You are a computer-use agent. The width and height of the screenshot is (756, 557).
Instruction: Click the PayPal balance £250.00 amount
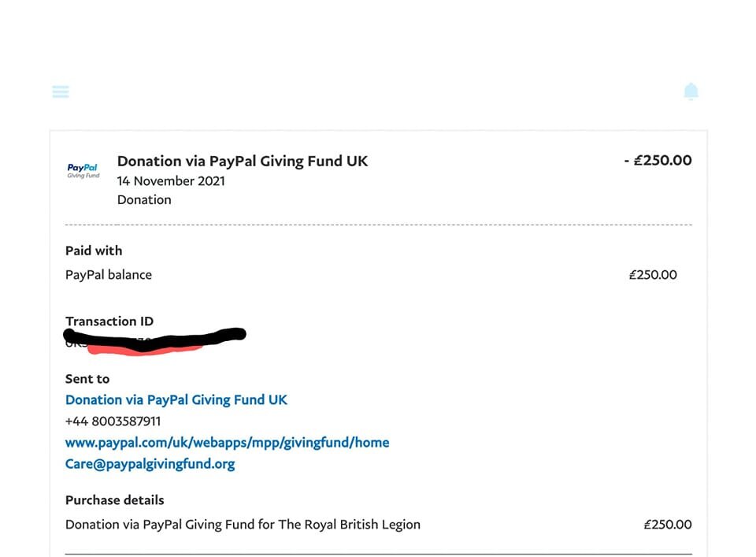click(653, 275)
